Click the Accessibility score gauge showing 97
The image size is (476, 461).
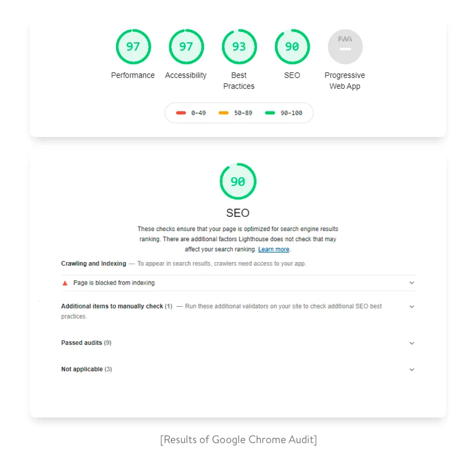tap(186, 46)
